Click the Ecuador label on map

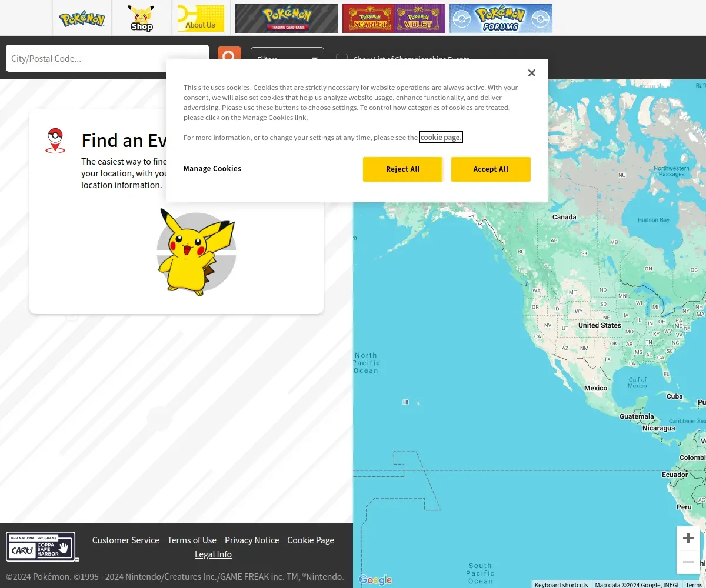click(x=675, y=475)
